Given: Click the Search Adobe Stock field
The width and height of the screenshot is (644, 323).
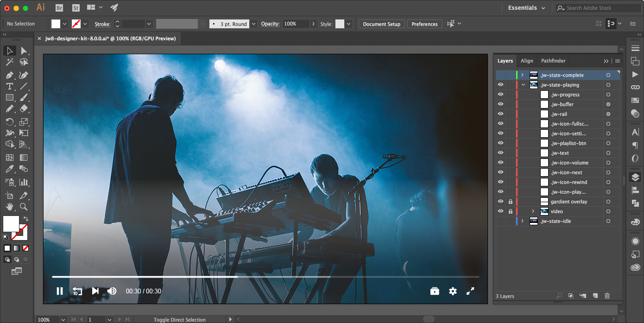Looking at the screenshot, I should [x=593, y=8].
